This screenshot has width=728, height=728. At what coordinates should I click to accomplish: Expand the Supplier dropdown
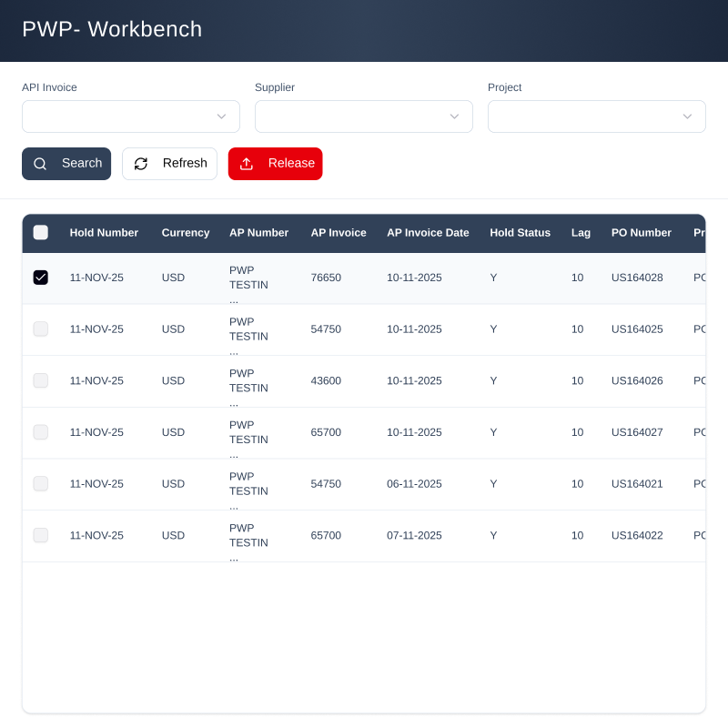coord(364,116)
